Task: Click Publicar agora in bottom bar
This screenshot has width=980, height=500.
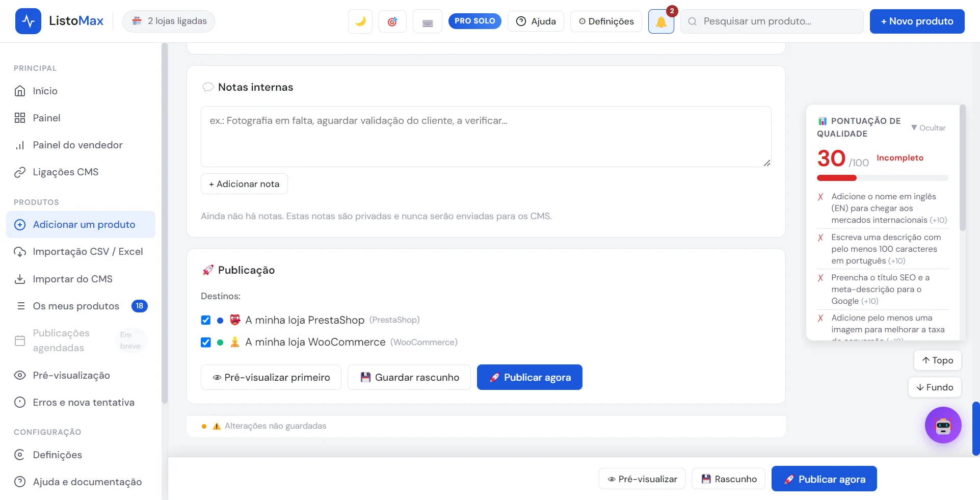Action: click(824, 479)
